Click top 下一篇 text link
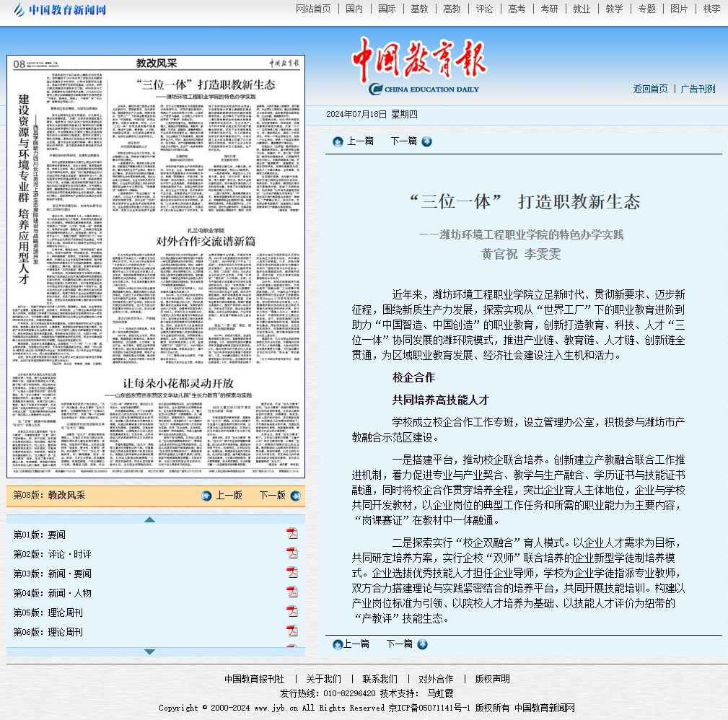 [x=403, y=141]
